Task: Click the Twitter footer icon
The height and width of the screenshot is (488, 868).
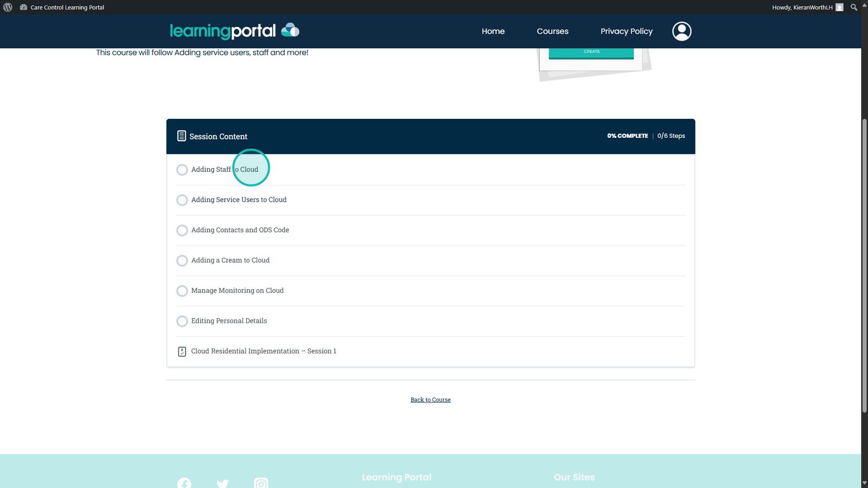Action: [x=222, y=483]
